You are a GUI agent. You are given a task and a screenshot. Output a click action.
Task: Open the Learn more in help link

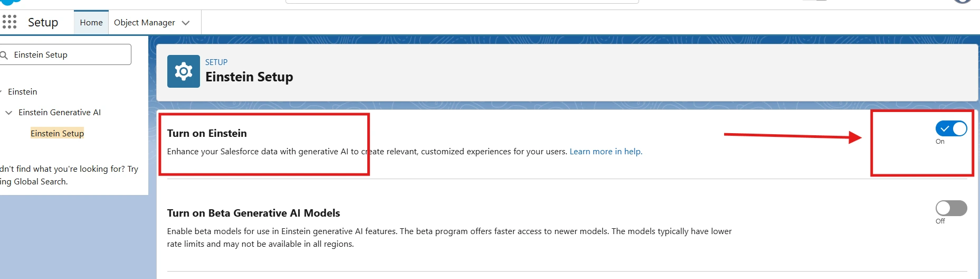pos(606,152)
